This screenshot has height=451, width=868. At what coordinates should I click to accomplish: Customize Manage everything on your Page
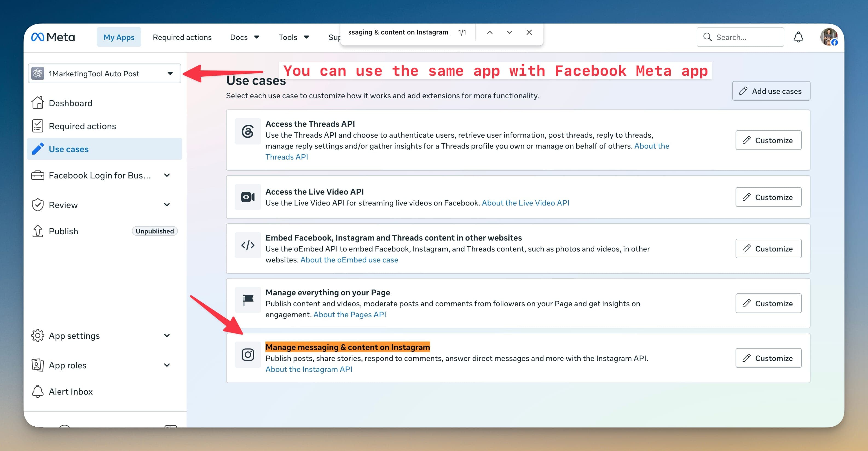768,303
